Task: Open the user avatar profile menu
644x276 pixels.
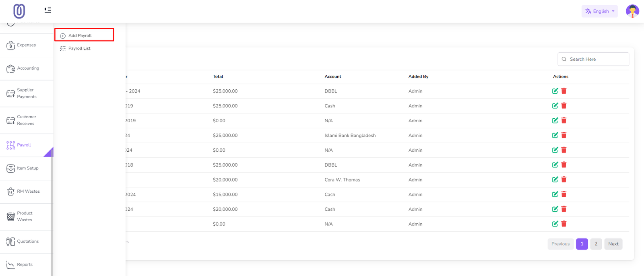Action: tap(632, 11)
